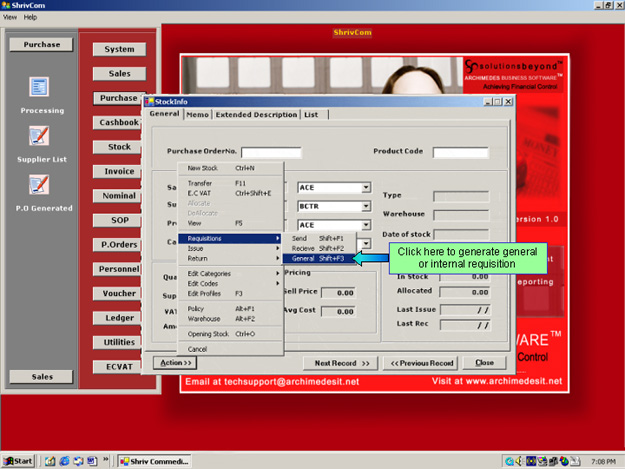Choose General requisition menu item
The image size is (625, 469).
pyautogui.click(x=318, y=258)
